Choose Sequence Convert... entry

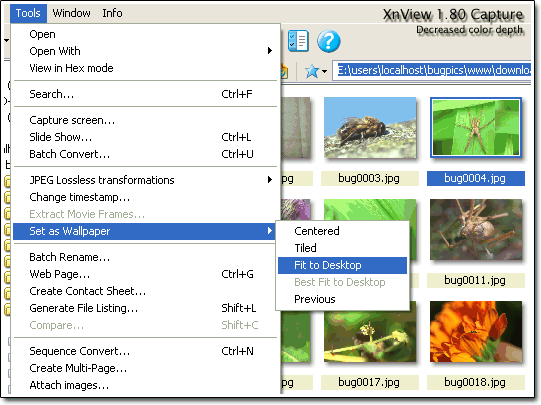(145, 351)
